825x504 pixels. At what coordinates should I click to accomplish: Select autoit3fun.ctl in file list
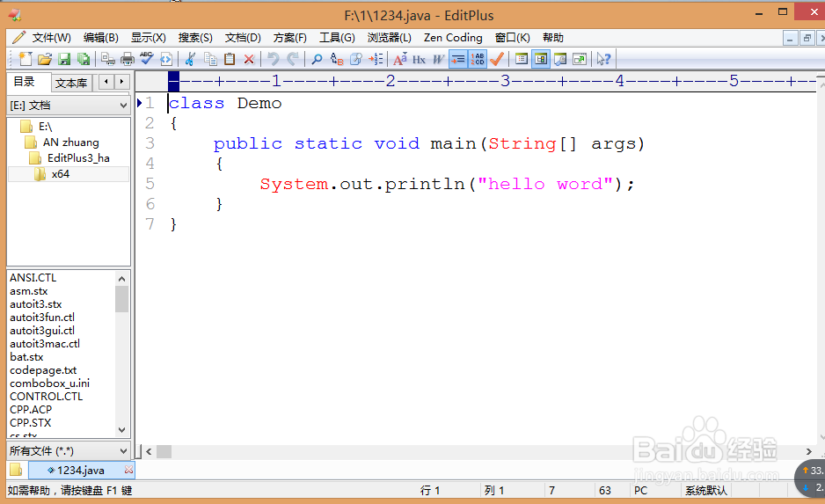point(42,318)
